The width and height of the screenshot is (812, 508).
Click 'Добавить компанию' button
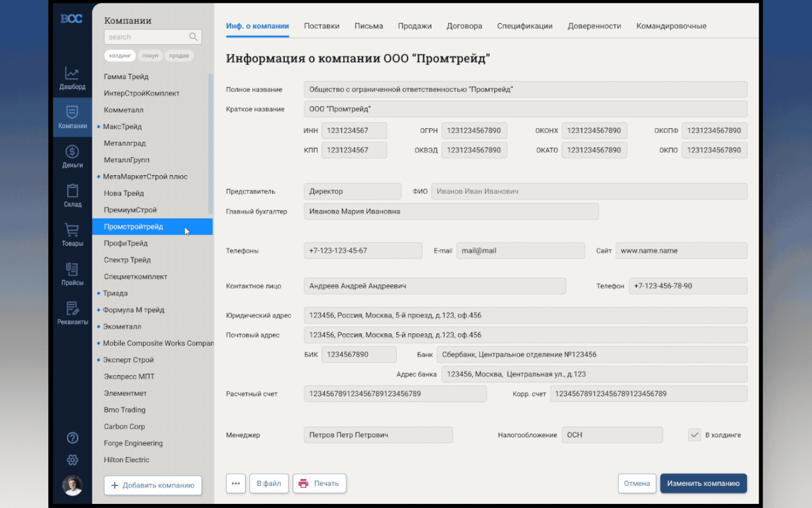click(x=153, y=485)
